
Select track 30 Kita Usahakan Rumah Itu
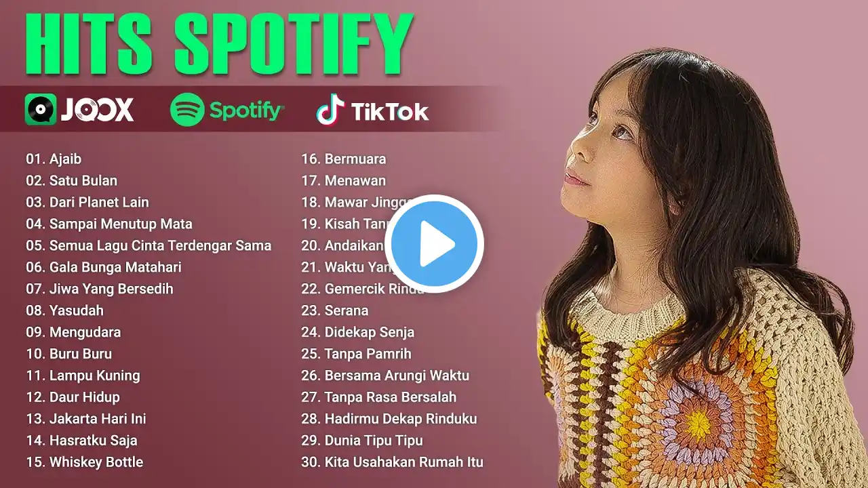tap(393, 462)
